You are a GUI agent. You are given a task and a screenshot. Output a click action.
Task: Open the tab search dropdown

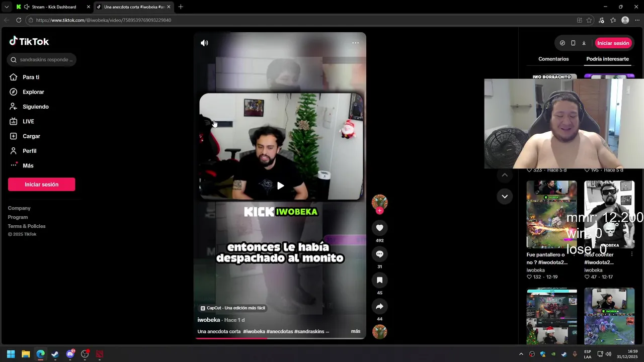tap(7, 7)
